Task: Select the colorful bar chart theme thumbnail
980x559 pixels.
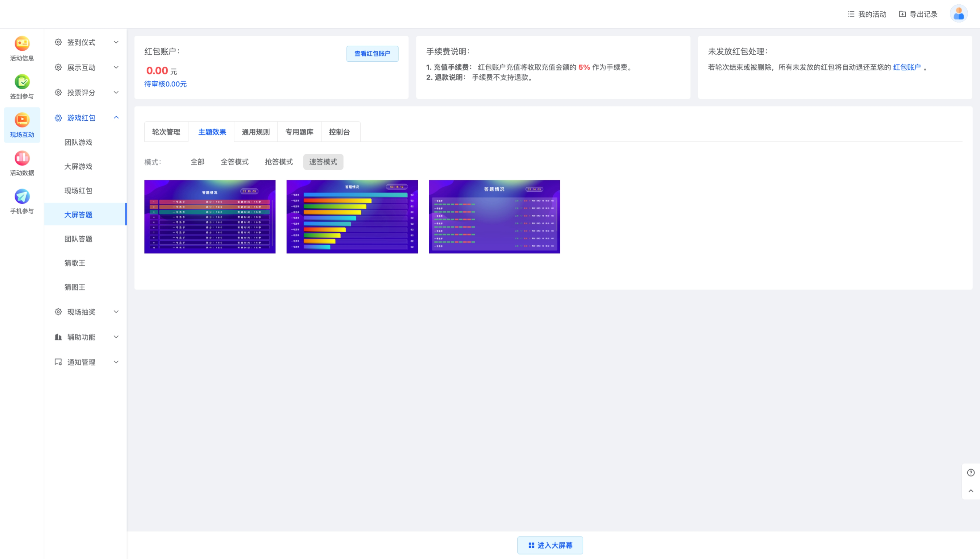Action: click(x=352, y=217)
